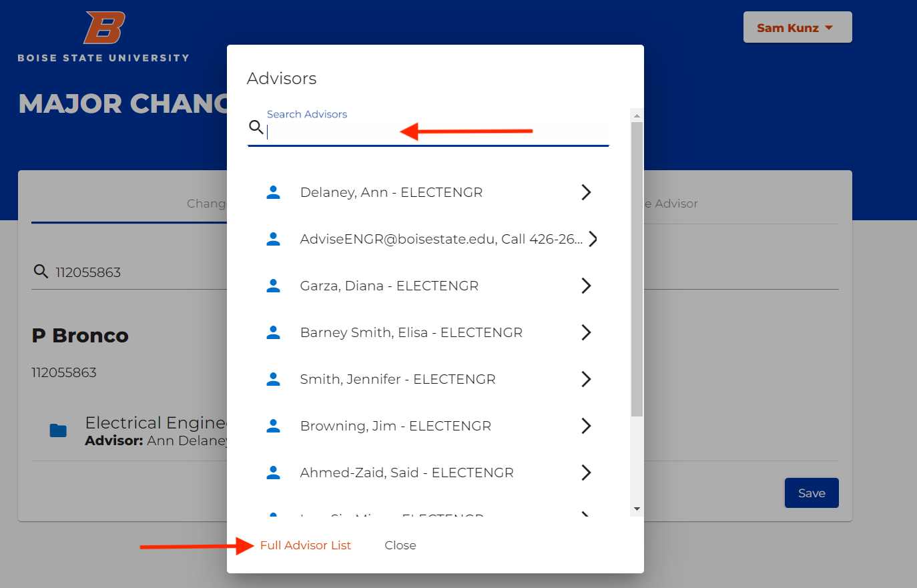Click the scrollbar down arrow
This screenshot has height=588, width=917.
637,509
